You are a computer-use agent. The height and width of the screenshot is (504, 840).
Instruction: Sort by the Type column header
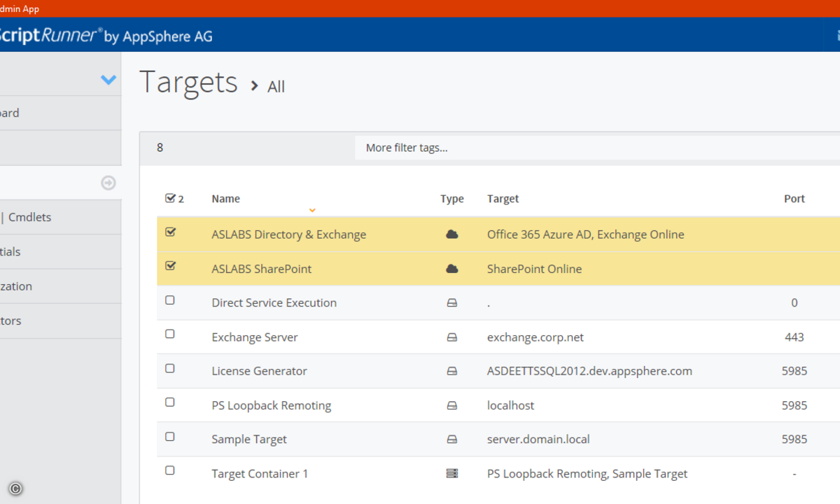click(452, 199)
